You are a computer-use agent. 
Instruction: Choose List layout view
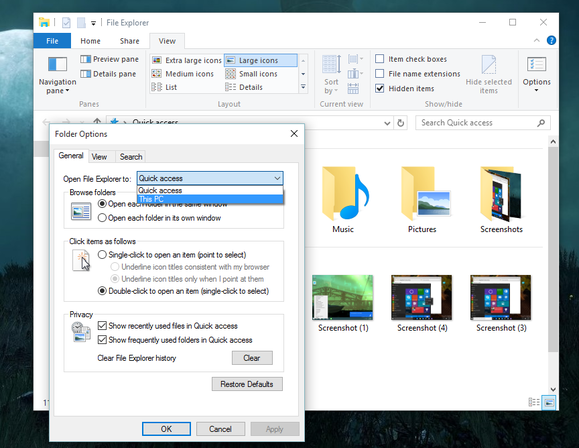(164, 87)
